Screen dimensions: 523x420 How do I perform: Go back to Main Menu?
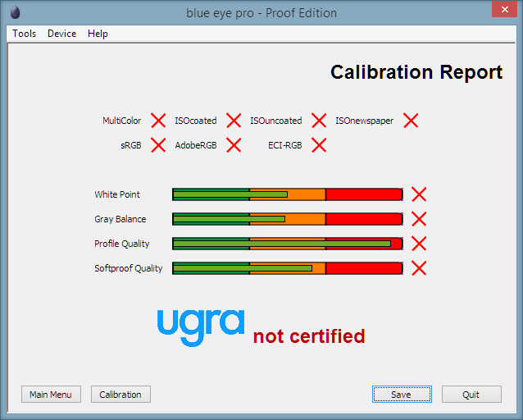tap(51, 395)
